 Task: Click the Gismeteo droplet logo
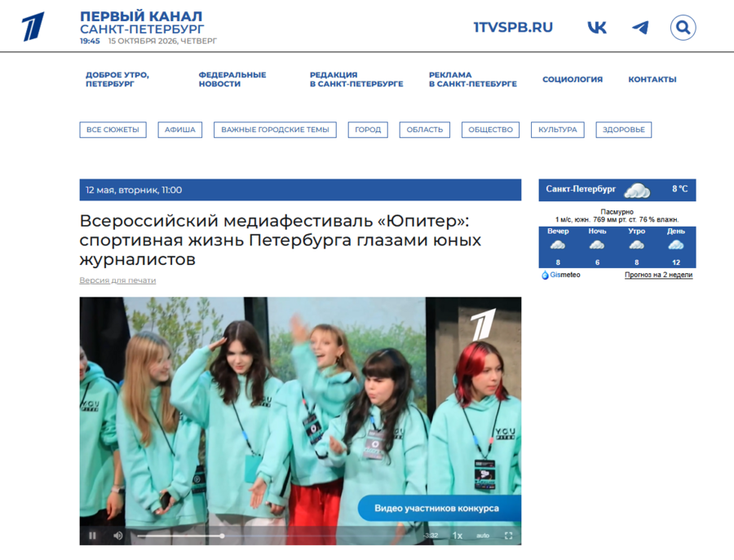[545, 275]
